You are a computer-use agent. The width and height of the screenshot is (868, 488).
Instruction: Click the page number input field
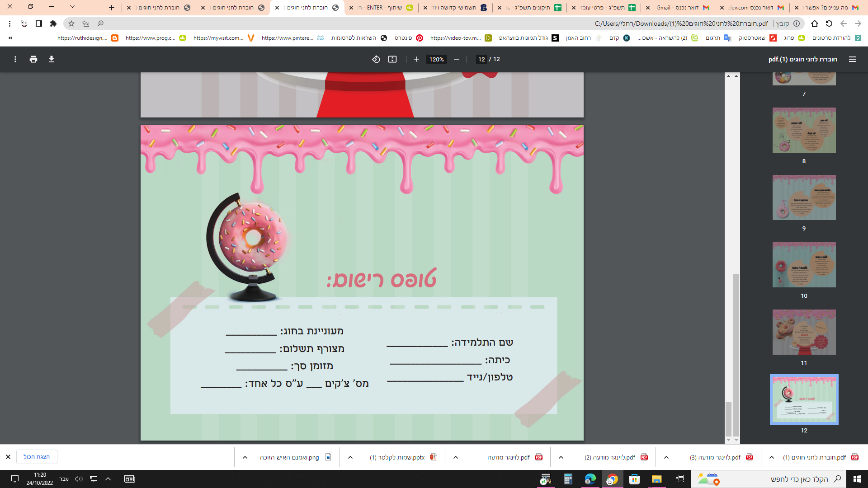coord(481,59)
